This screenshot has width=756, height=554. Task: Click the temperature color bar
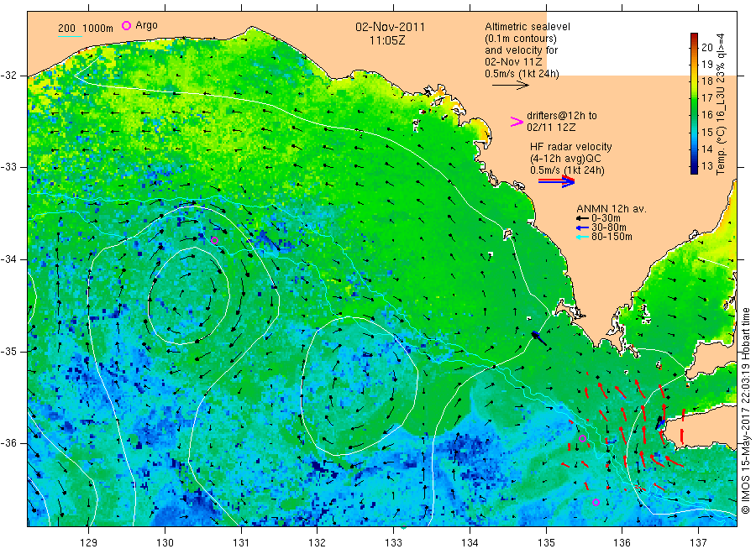(x=694, y=103)
